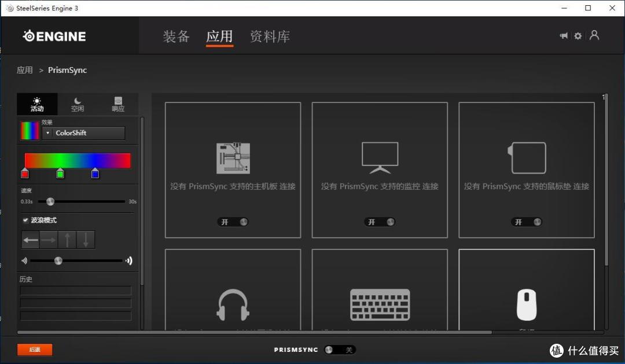
Task: Click the 0.33s speed minimum label
Action: point(27,202)
